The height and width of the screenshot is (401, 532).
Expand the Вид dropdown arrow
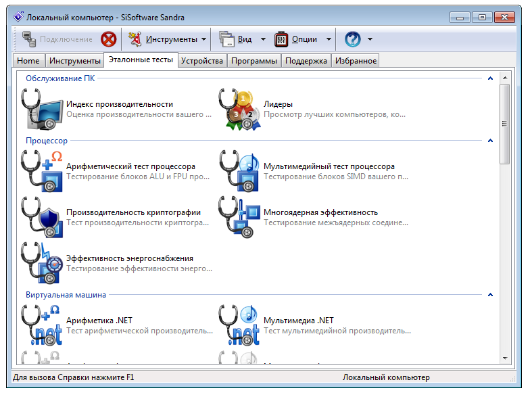click(263, 39)
